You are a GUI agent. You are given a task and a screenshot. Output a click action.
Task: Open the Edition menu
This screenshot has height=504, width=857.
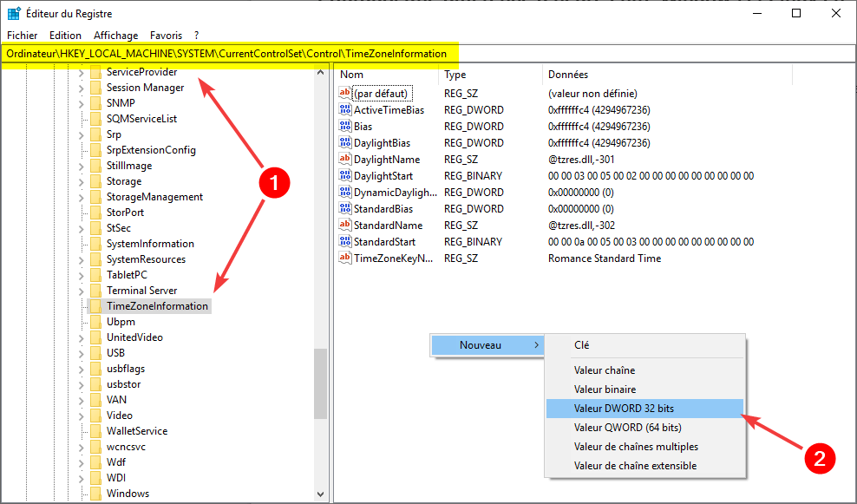[x=65, y=35]
